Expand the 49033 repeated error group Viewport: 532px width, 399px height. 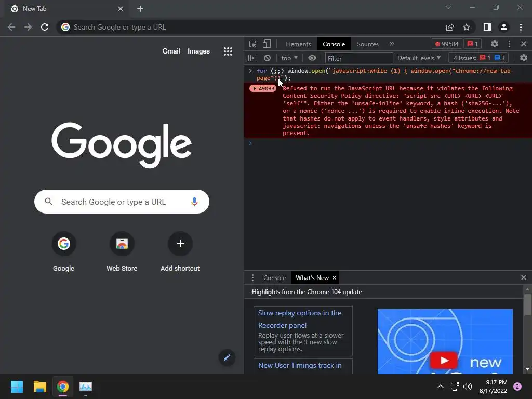[x=262, y=88]
